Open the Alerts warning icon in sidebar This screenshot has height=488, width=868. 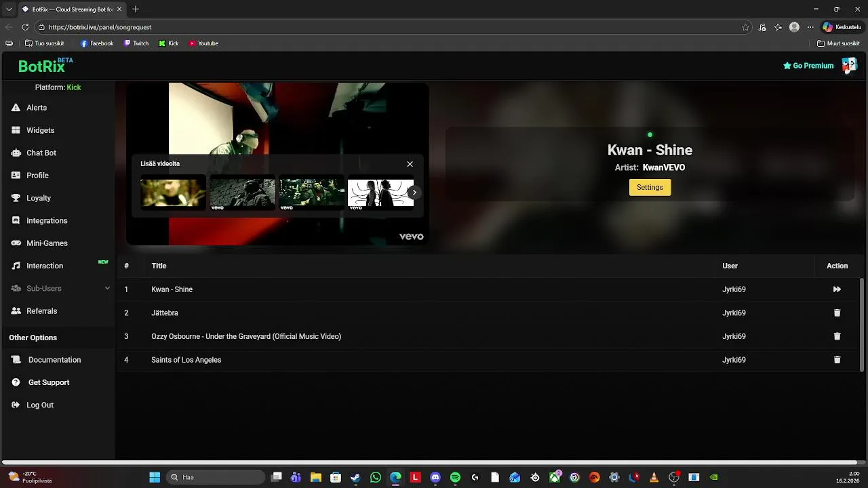click(16, 108)
